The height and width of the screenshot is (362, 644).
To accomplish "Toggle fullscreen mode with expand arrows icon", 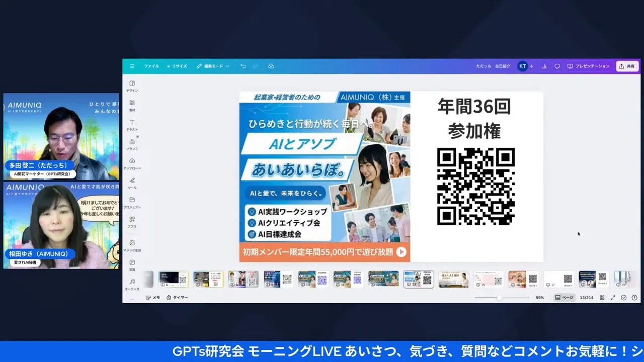I will (613, 298).
